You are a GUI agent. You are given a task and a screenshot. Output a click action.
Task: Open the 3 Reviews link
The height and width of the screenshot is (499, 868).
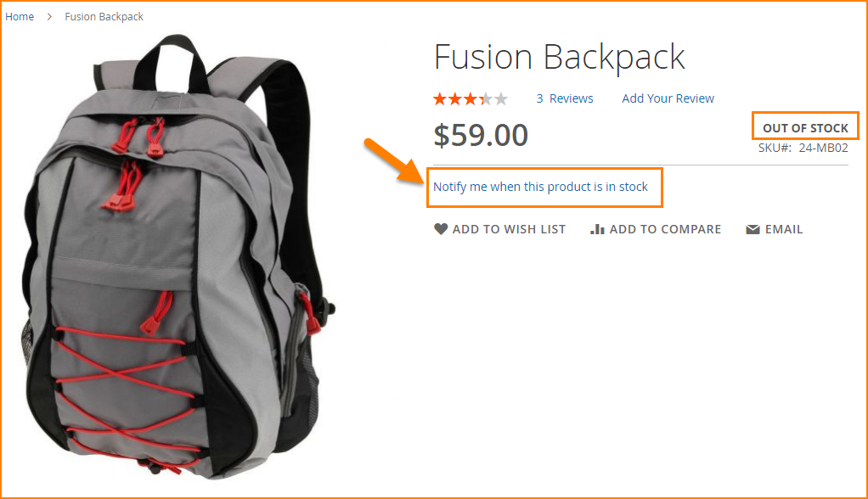pyautogui.click(x=565, y=98)
